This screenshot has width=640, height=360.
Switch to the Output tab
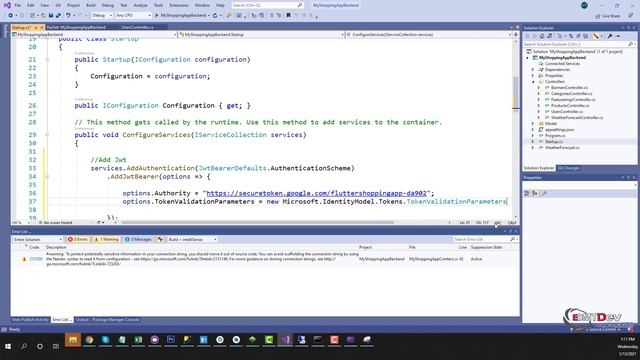click(x=82, y=320)
